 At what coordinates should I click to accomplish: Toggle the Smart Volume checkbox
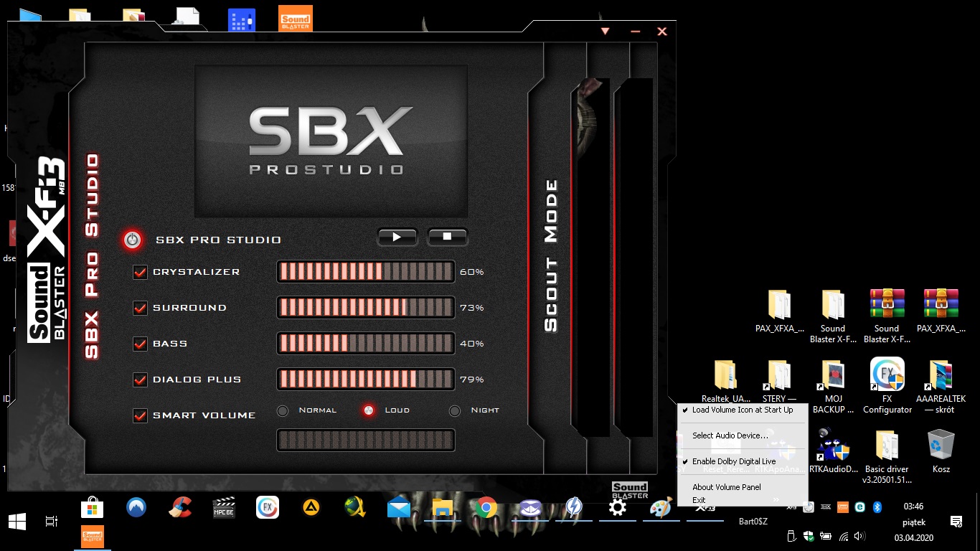click(140, 415)
